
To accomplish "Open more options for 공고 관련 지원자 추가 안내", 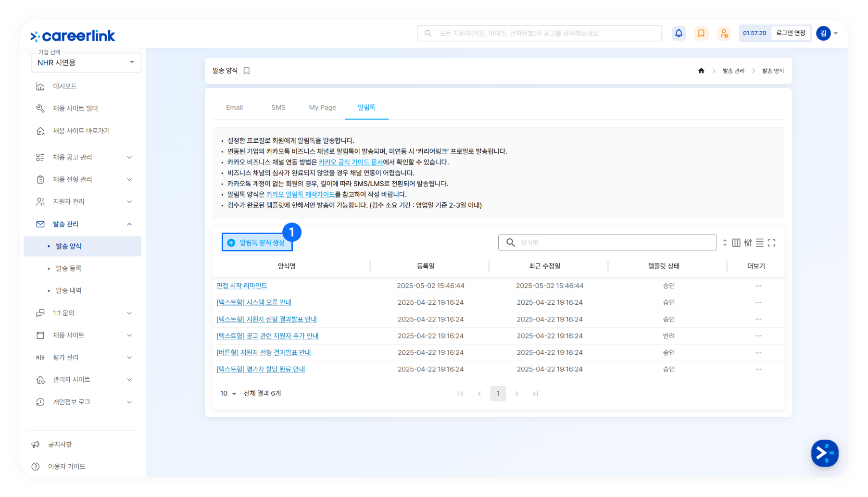I will [x=758, y=336].
